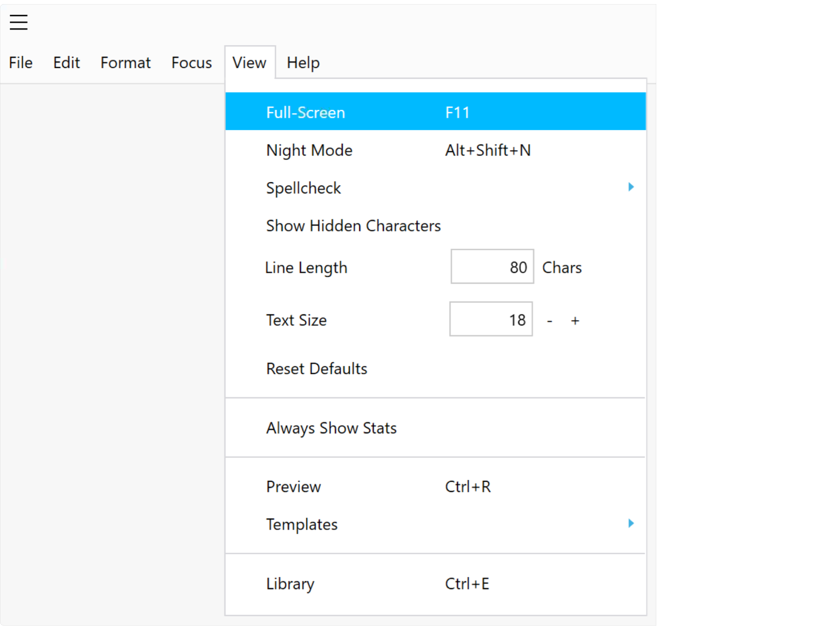Select Full-Screen menu entry
This screenshot has height=630, width=840.
point(436,112)
